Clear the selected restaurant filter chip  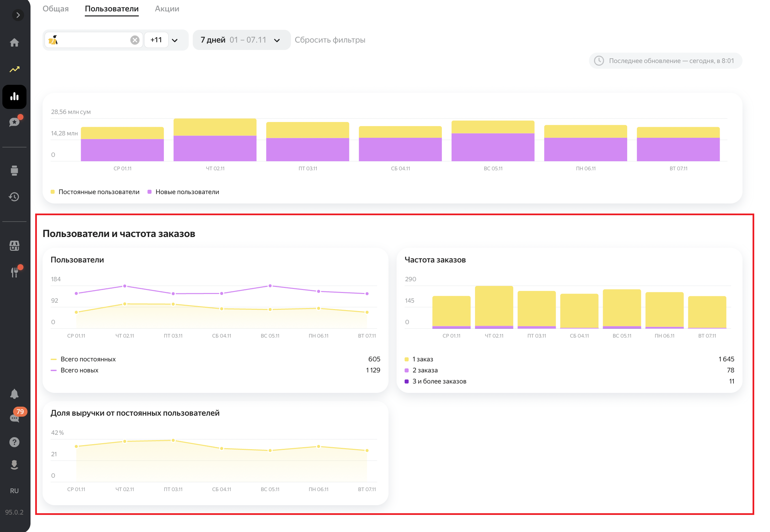(x=135, y=40)
